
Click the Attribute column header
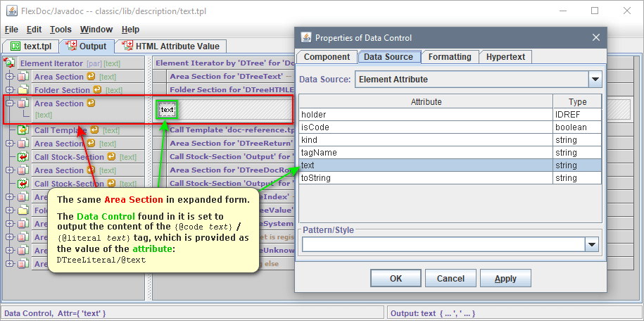click(425, 101)
